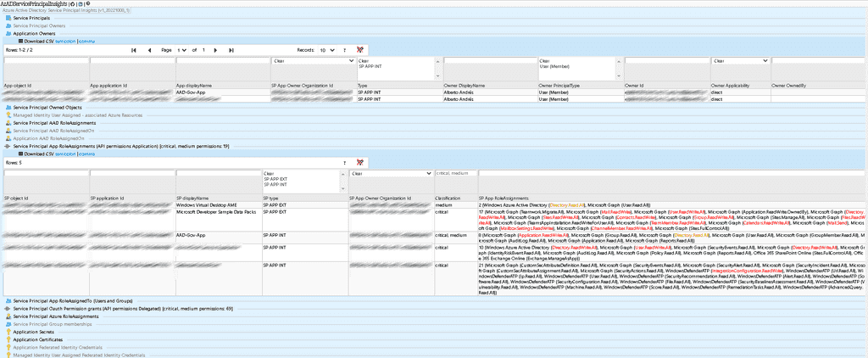868x358 pixels.
Task: Expand Managed Identity User Assigned Federated Identity Credentials
Action: pyautogui.click(x=79, y=355)
